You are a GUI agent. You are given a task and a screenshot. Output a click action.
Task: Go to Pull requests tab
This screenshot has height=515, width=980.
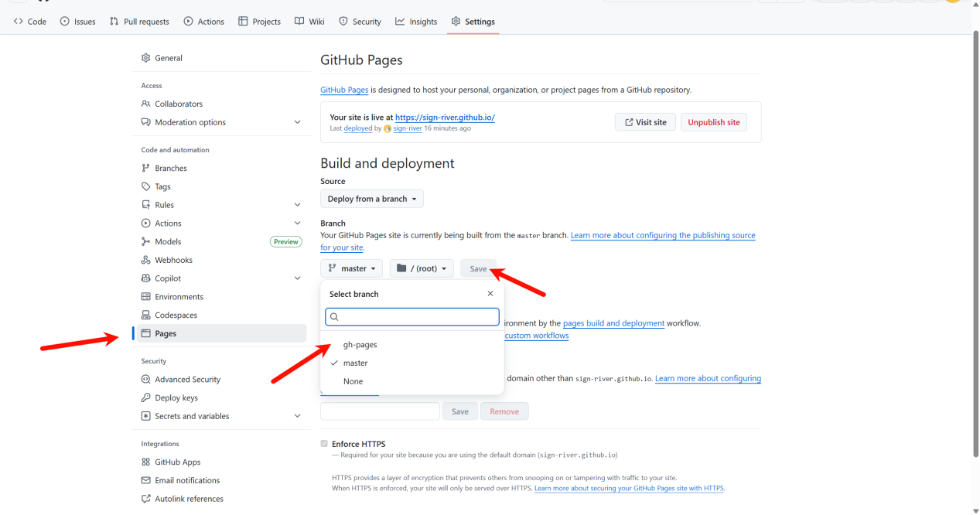tap(139, 22)
